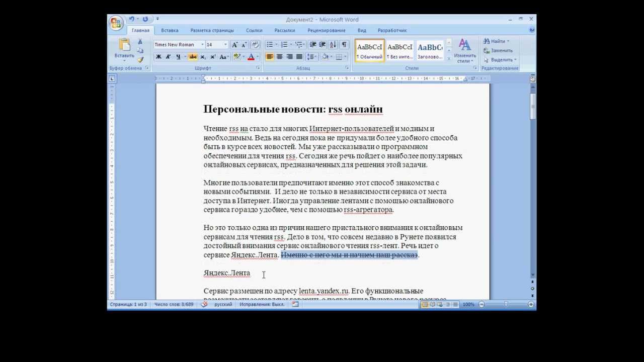Click Replace in the Editing group
The height and width of the screenshot is (362, 644).
click(x=498, y=50)
